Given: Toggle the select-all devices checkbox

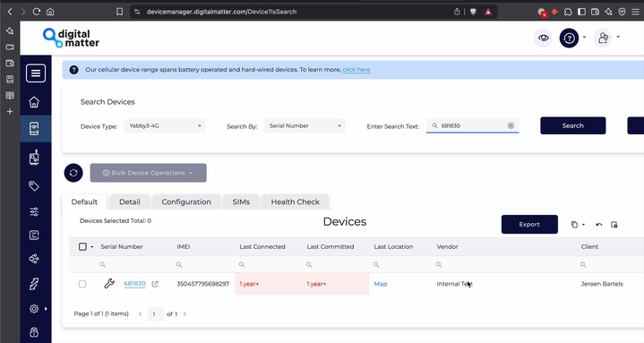Looking at the screenshot, I should 82,246.
